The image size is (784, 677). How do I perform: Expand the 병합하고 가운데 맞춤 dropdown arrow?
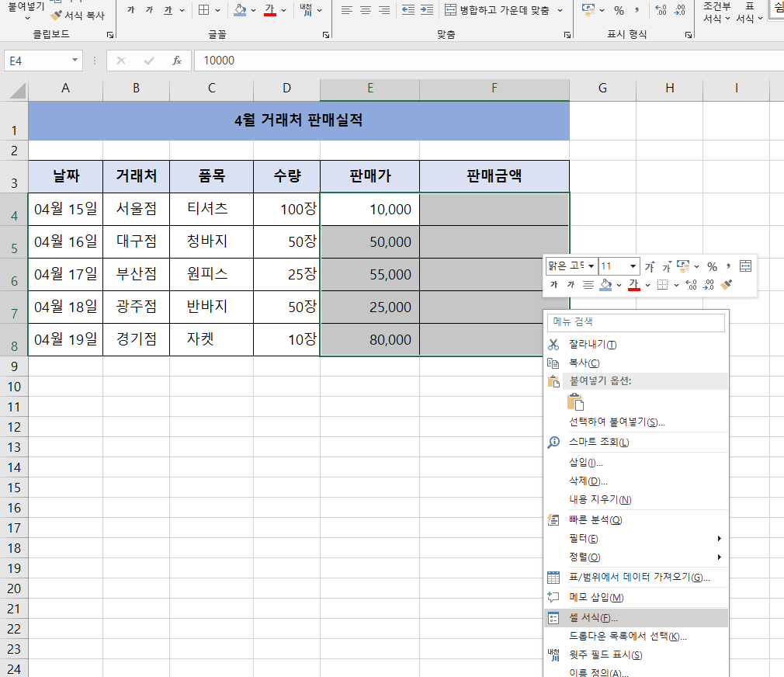click(x=560, y=10)
